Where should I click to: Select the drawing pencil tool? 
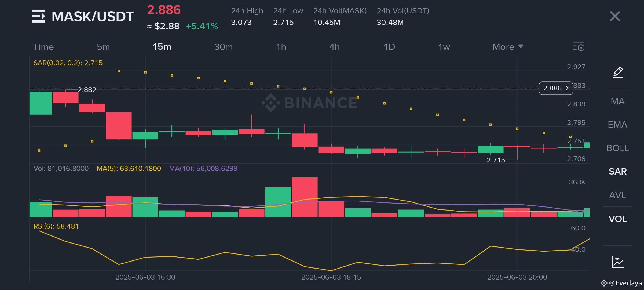pyautogui.click(x=618, y=72)
